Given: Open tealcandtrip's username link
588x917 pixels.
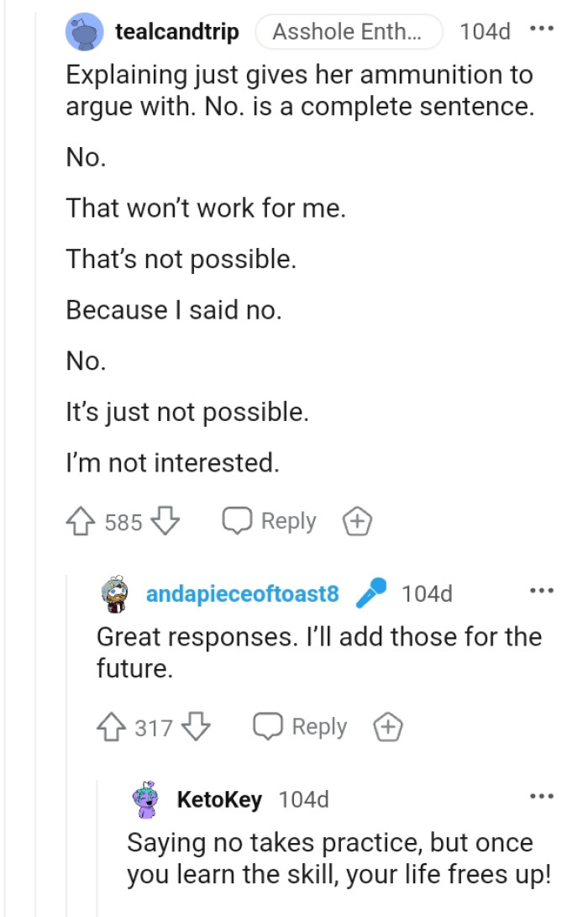Looking at the screenshot, I should click(178, 31).
